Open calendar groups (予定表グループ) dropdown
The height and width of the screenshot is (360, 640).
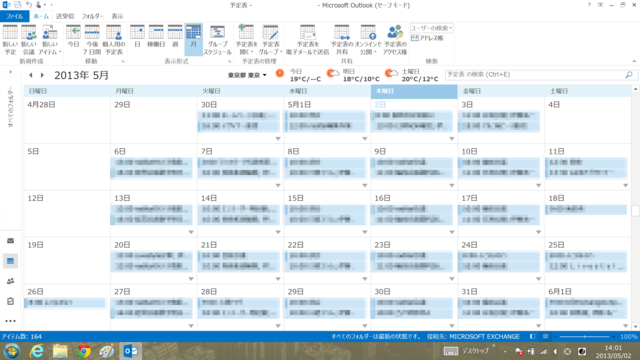pyautogui.click(x=271, y=40)
